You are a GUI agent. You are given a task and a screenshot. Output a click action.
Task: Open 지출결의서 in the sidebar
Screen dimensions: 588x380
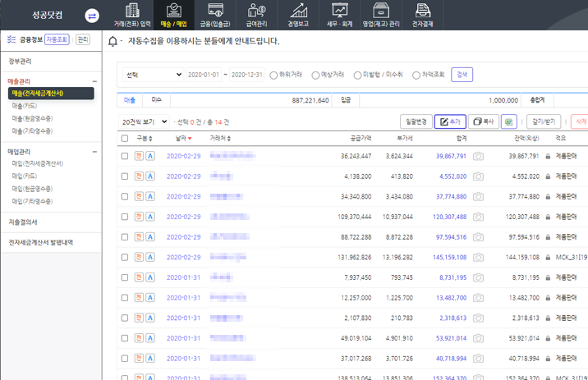tap(23, 222)
